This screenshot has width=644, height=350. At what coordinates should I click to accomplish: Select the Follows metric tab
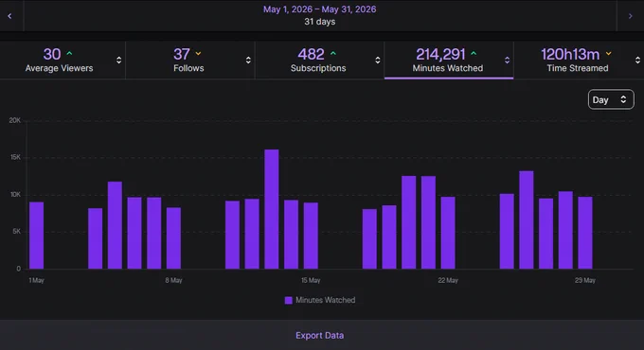click(190, 60)
